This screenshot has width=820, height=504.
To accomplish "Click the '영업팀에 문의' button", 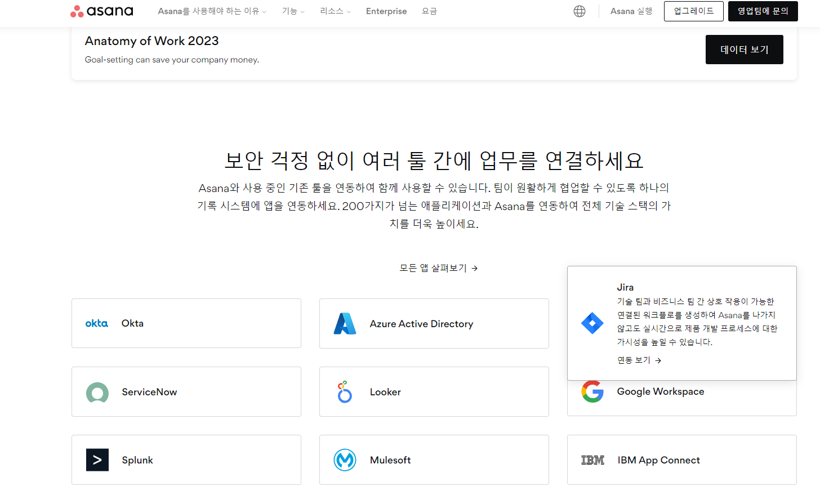I will 763,11.
